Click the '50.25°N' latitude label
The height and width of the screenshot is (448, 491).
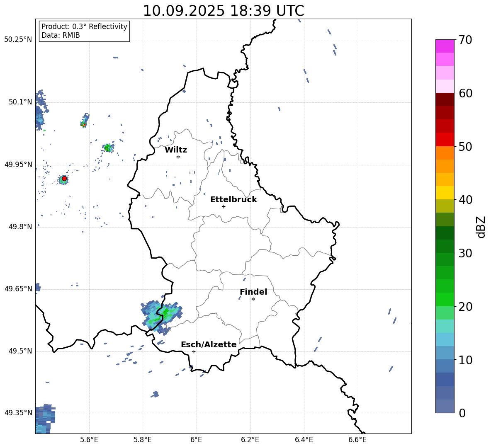click(x=18, y=40)
